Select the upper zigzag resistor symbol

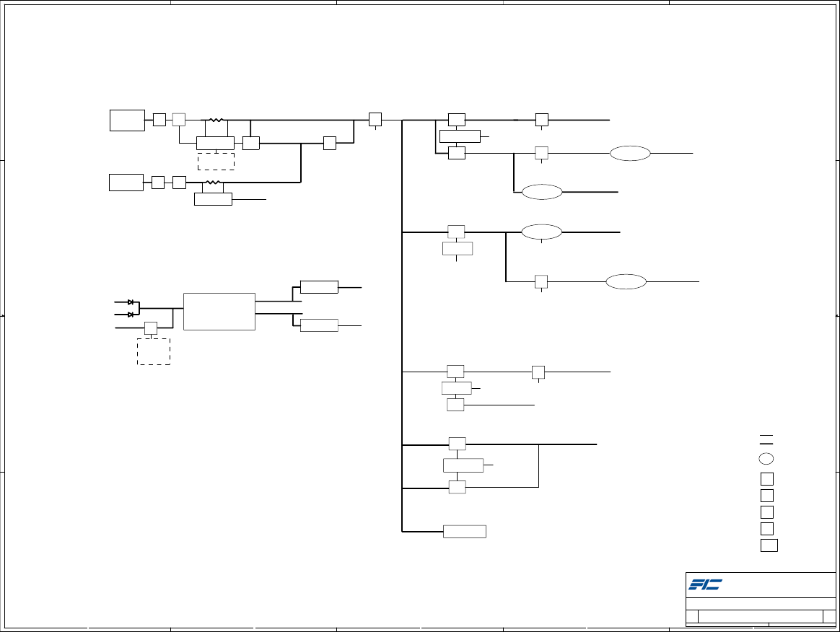(216, 120)
